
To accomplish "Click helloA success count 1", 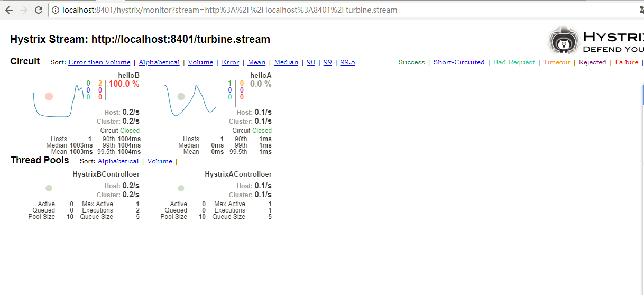I will pyautogui.click(x=230, y=84).
